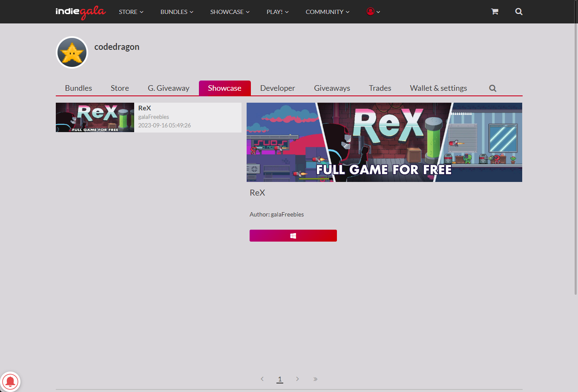
Task: Click the ReX heading below banner
Action: (x=257, y=193)
